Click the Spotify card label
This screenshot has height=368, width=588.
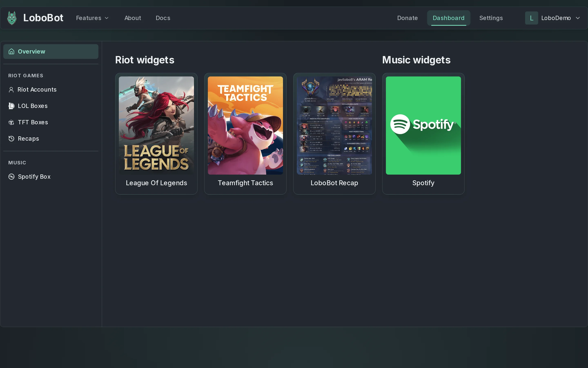pos(423,183)
